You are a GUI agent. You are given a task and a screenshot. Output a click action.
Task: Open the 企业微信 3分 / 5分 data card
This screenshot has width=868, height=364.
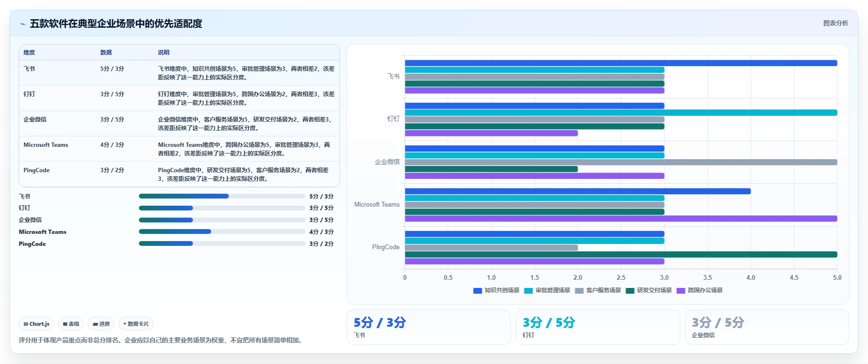coord(767,327)
